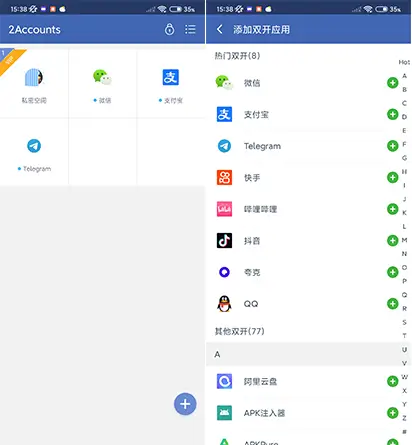Add 快手 with its green plus button
412x445 pixels.
coord(392,177)
